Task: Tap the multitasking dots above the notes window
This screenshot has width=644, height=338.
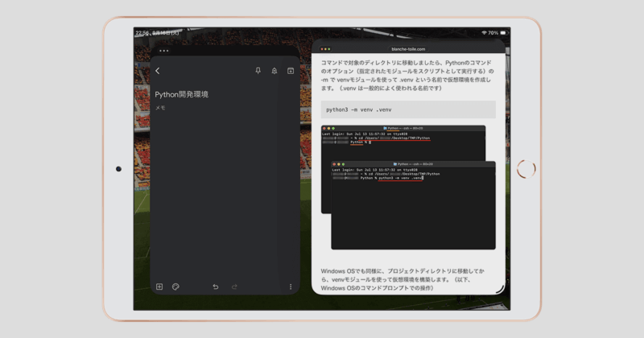Action: pos(164,51)
